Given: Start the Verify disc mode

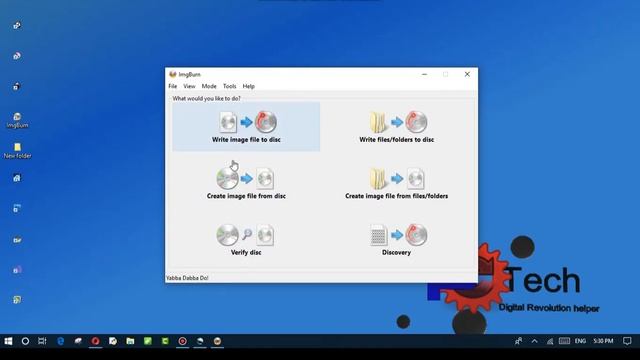Looking at the screenshot, I should pos(246,240).
